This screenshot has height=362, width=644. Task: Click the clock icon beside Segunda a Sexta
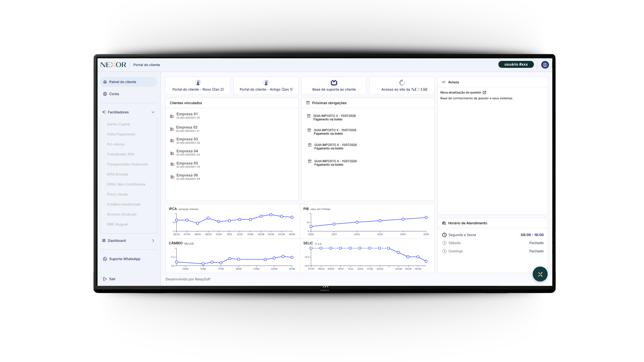click(x=444, y=235)
